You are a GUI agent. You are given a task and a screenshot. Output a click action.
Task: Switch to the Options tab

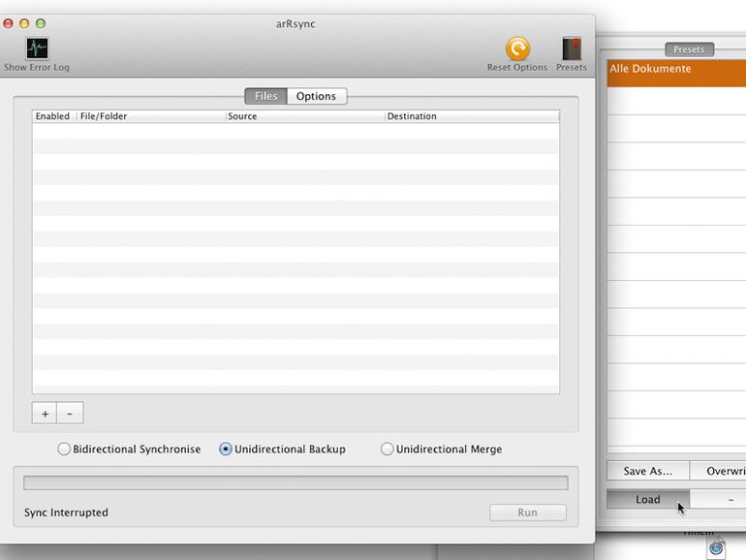(x=317, y=96)
